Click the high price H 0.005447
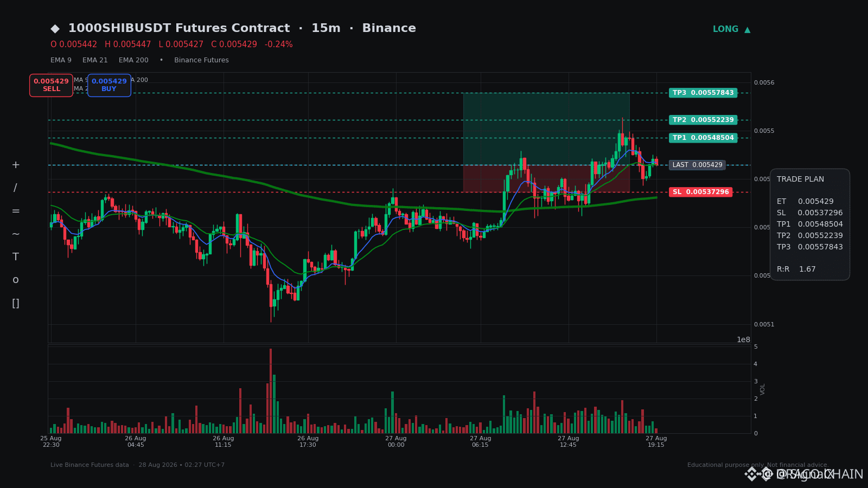 (128, 44)
